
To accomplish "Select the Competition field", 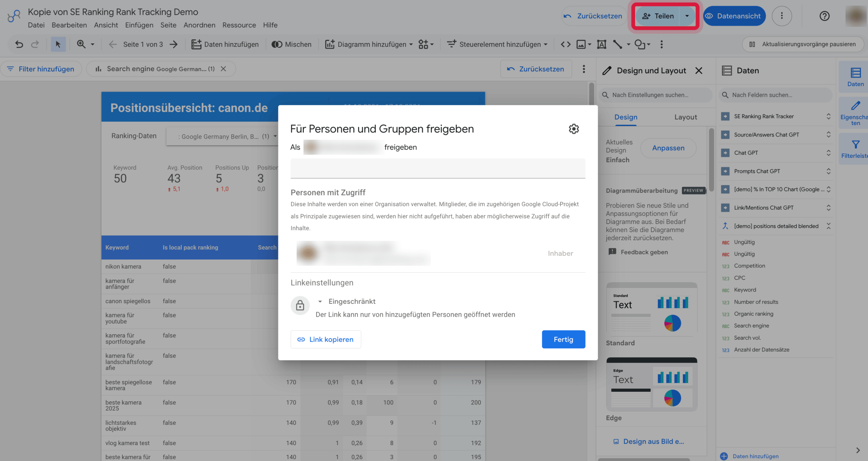I will coord(749,266).
